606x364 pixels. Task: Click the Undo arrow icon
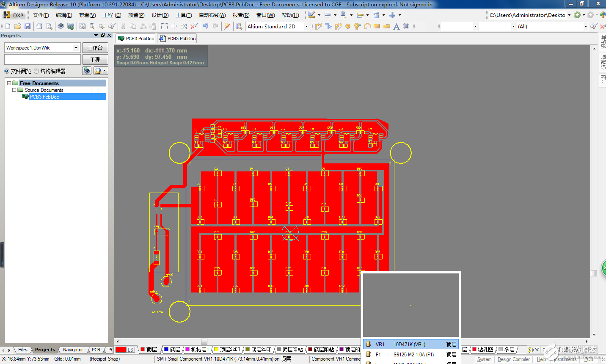206,26
